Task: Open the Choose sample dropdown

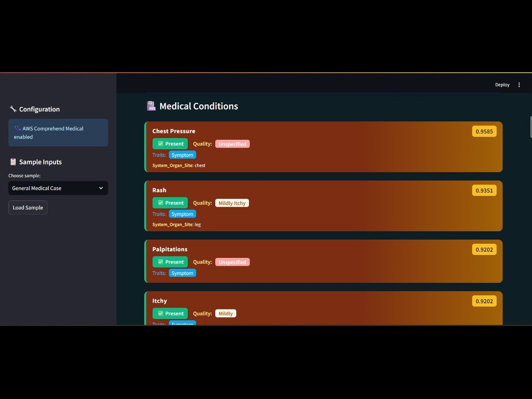Action: coord(58,188)
